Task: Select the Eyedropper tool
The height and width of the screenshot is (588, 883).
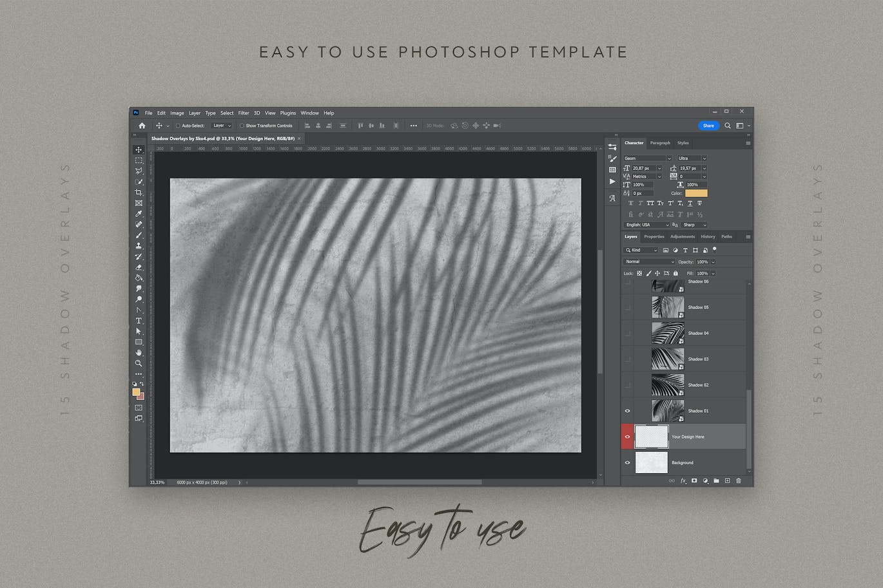Action: (139, 214)
